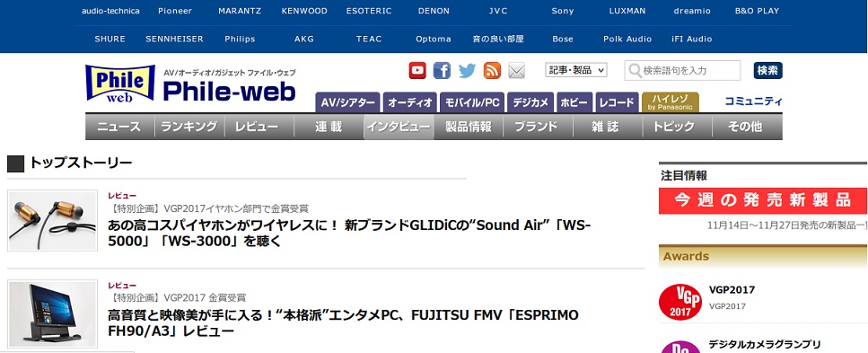Open the コミュニティ link
Screen dimensions: 868x353
click(x=754, y=101)
